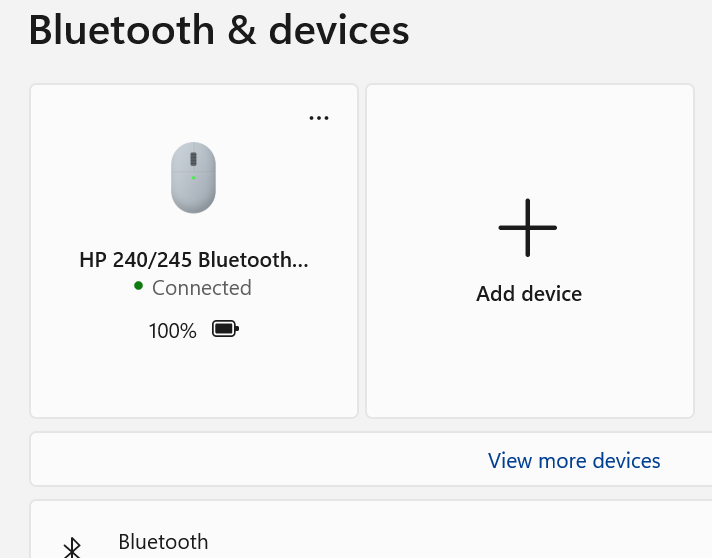Select the HP 240/245 Bluetooth device name

click(194, 260)
